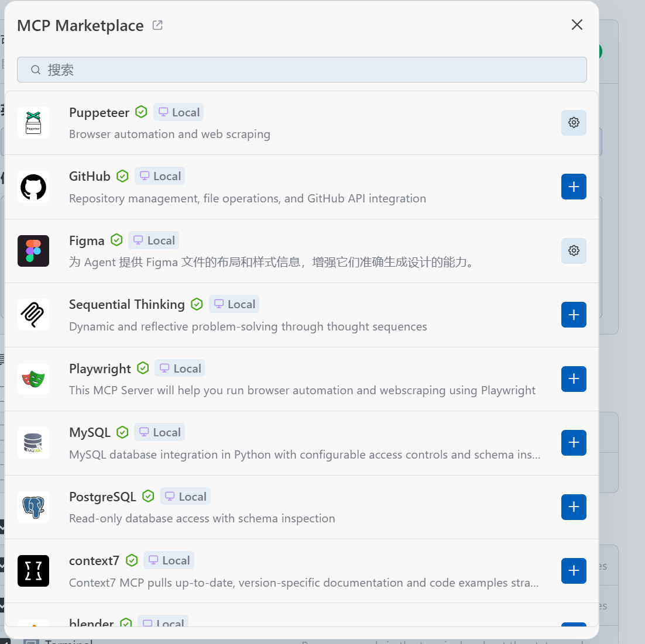Focus the 搜索 search field
Screen dimensions: 645x644
302,70
